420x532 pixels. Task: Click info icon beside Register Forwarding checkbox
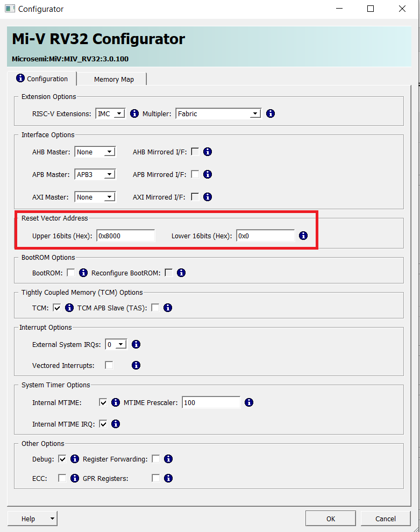point(168,459)
